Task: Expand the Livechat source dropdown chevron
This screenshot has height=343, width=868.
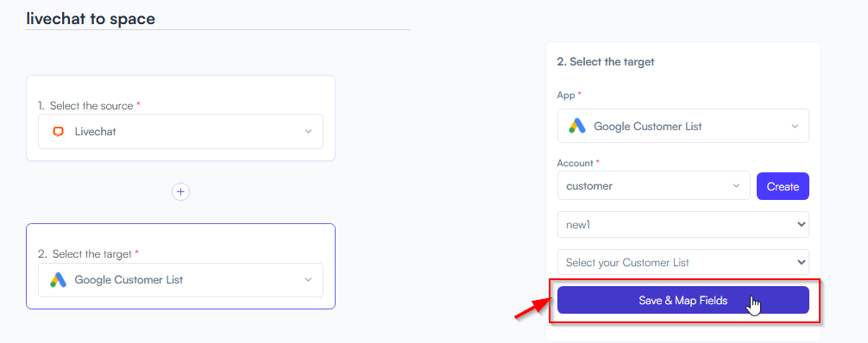Action: [308, 132]
